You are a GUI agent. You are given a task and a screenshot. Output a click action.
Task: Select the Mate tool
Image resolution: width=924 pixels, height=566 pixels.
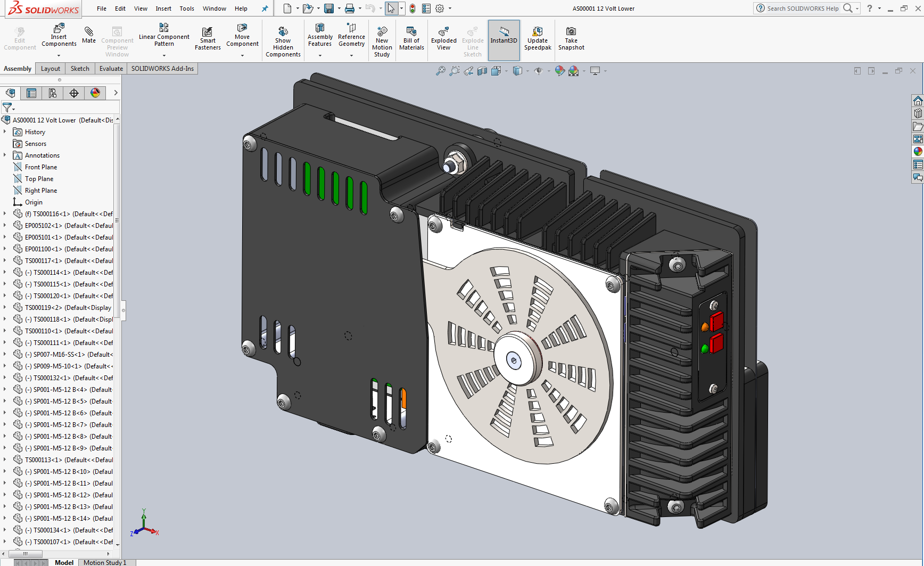(89, 35)
